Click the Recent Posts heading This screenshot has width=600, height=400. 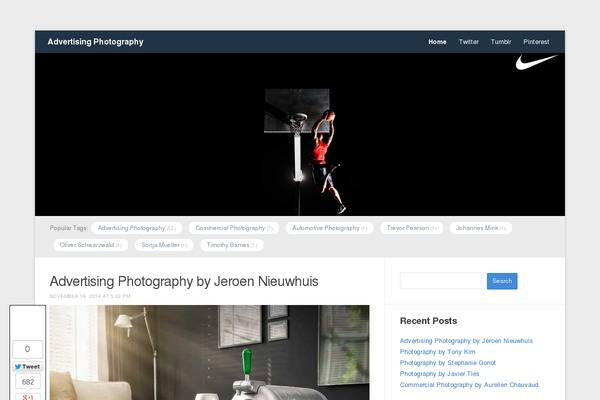pyautogui.click(x=428, y=321)
